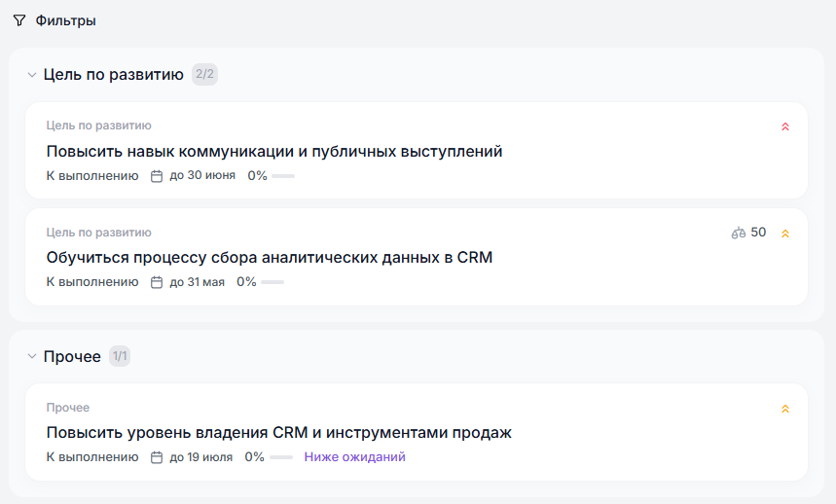This screenshot has height=504, width=836.
Task: Click red high-priority icon on communication goal
Action: (785, 126)
